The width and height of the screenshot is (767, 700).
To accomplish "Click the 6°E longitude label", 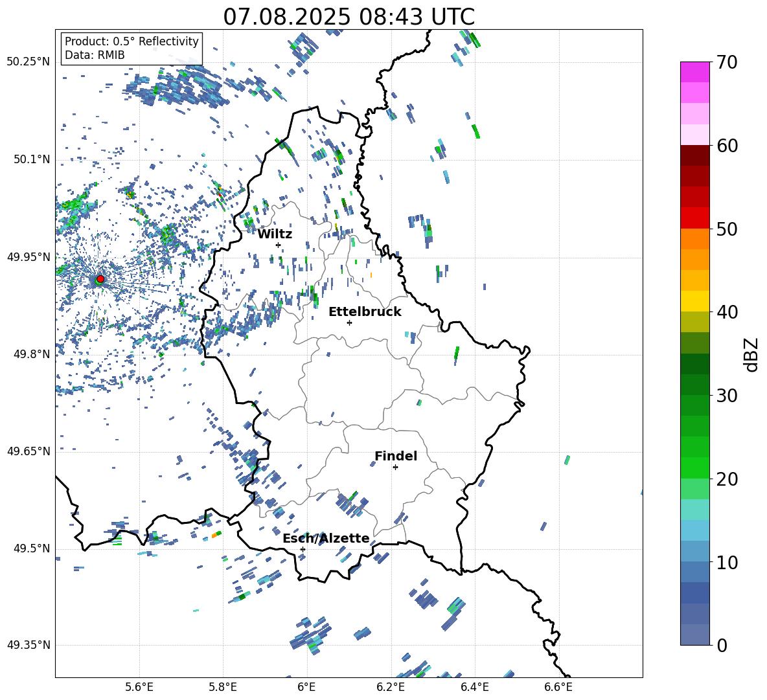I will 306,687.
